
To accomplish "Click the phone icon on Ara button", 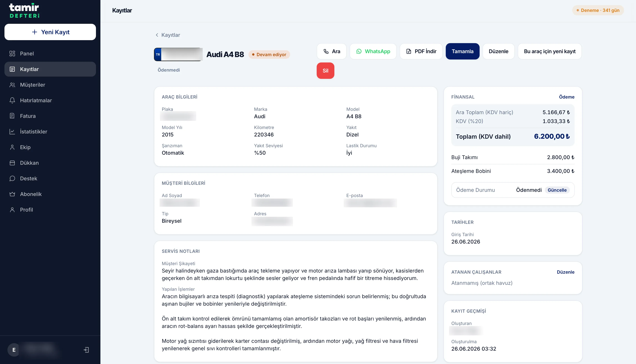I will 326,51.
